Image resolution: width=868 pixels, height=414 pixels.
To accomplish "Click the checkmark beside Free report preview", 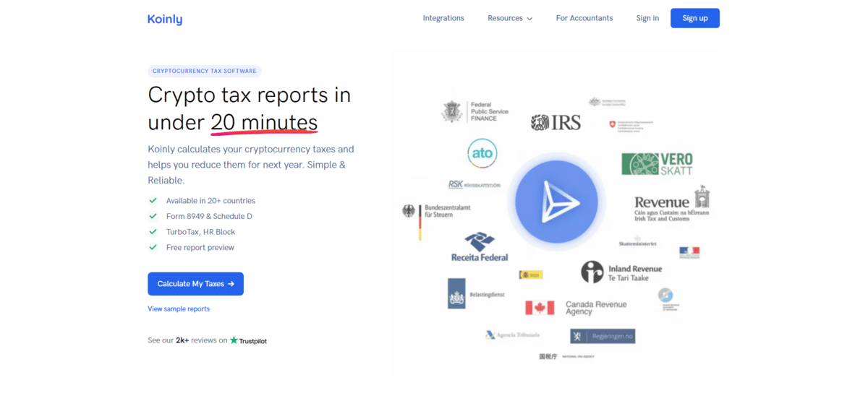I will 153,247.
